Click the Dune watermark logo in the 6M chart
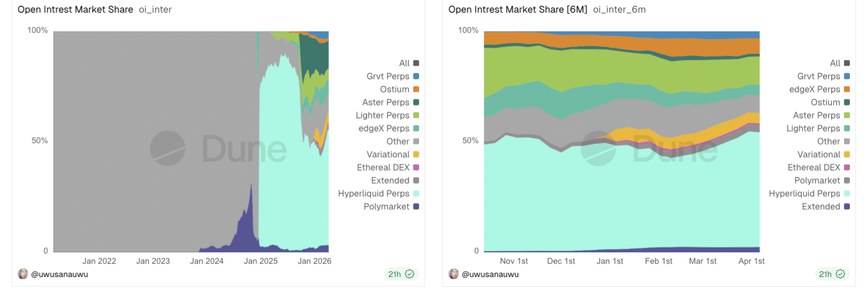Screen dimensions: 868x292 pyautogui.click(x=599, y=148)
